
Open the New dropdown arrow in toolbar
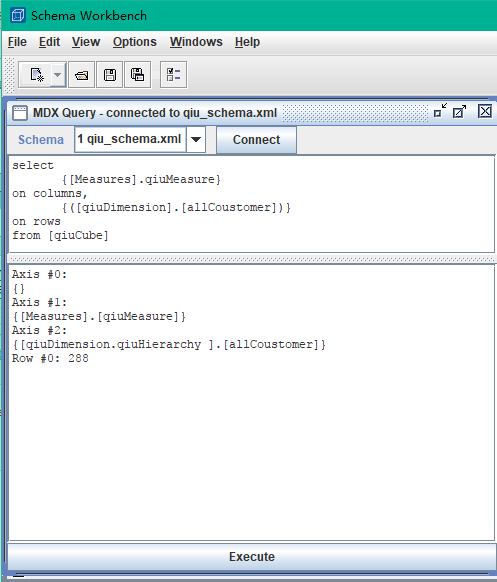pos(58,75)
